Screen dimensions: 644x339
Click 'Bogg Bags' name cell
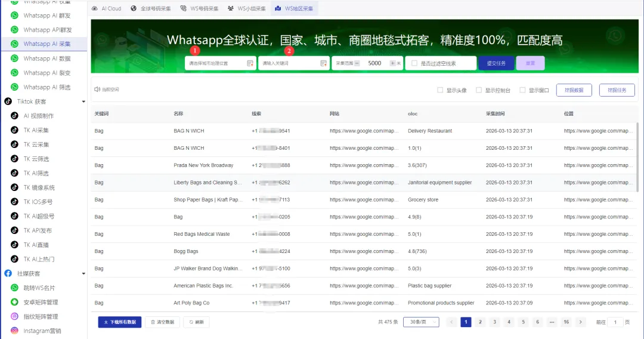tap(185, 251)
